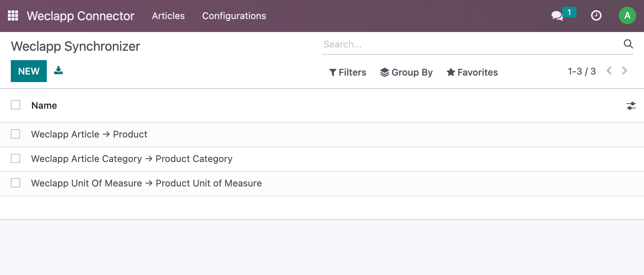Click the NEW button
Screen dimensions: 644x275
click(29, 71)
